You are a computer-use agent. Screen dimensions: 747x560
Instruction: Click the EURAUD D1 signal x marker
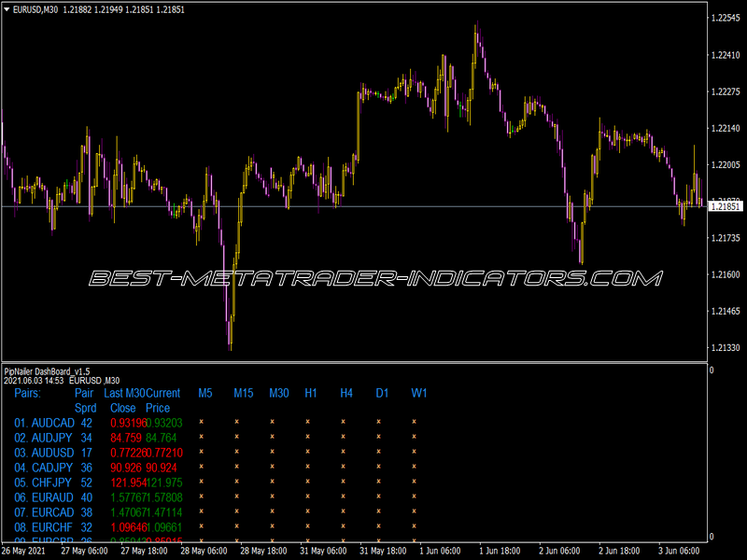click(x=379, y=497)
